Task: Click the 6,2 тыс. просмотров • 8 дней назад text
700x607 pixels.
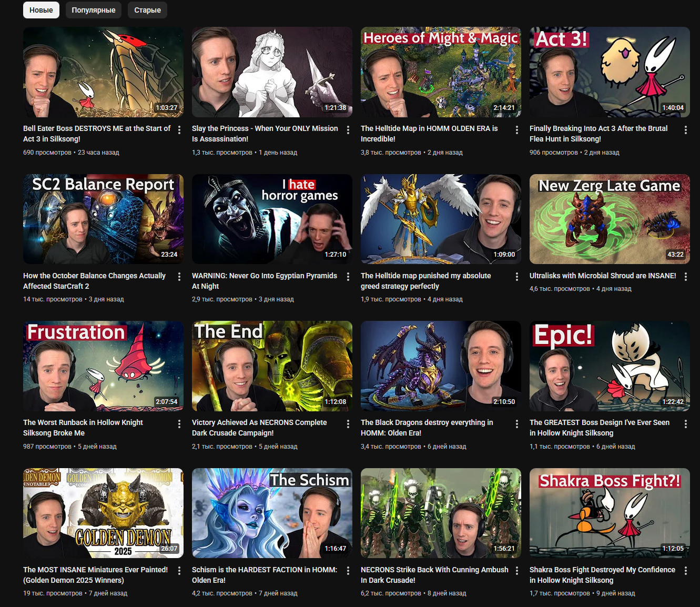Action: (x=413, y=593)
